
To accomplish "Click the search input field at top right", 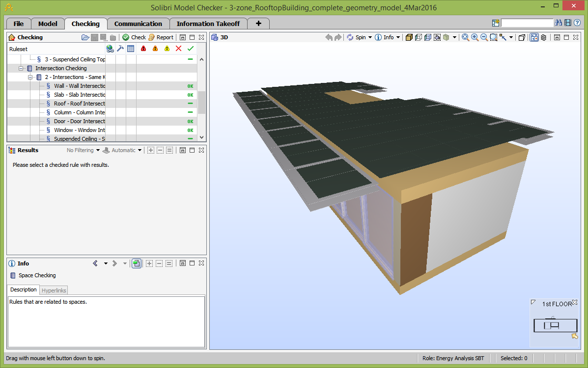I will tap(527, 23).
